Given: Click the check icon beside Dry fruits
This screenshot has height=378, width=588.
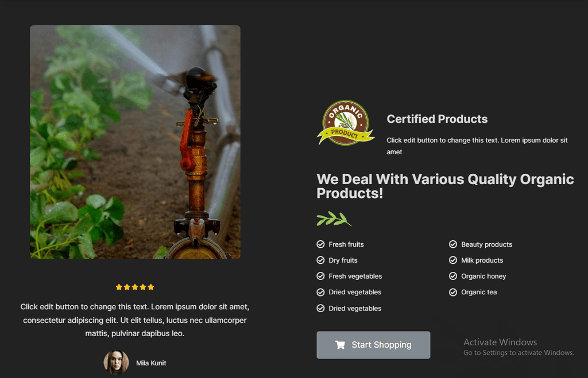Looking at the screenshot, I should click(x=320, y=260).
